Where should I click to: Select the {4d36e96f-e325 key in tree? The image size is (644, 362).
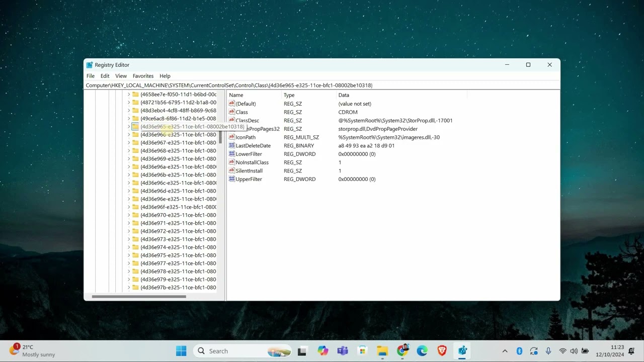coord(178,207)
